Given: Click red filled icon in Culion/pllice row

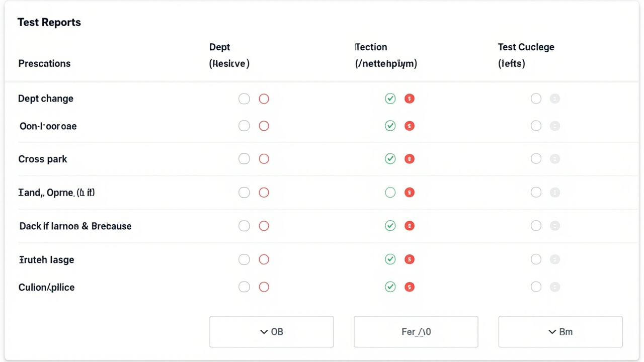Looking at the screenshot, I should (x=410, y=287).
